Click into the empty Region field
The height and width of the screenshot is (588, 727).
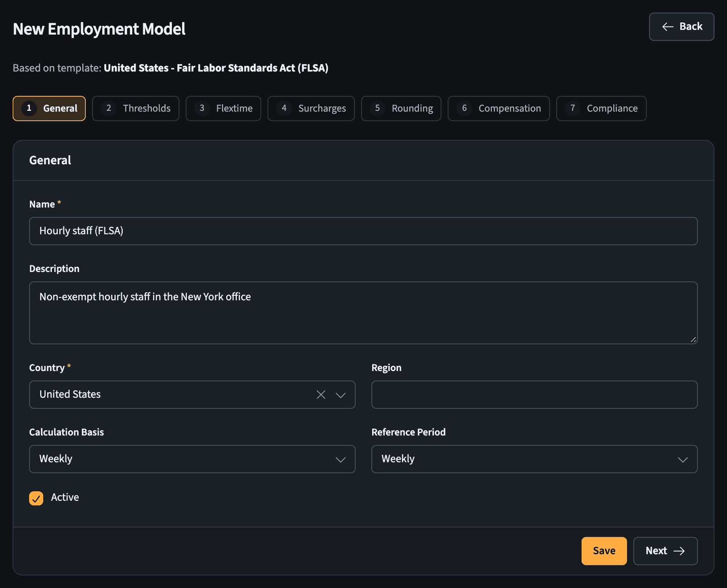[x=534, y=395]
